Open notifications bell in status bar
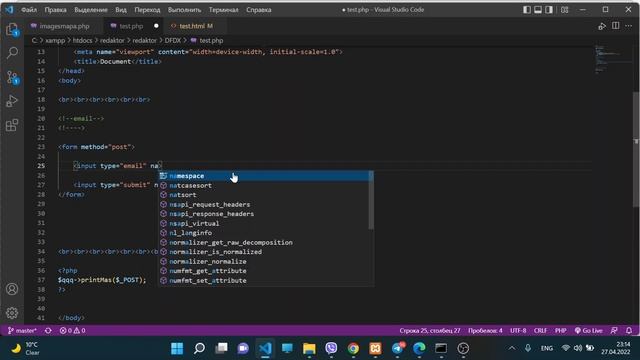Image resolution: width=640 pixels, height=360 pixels. (x=629, y=330)
